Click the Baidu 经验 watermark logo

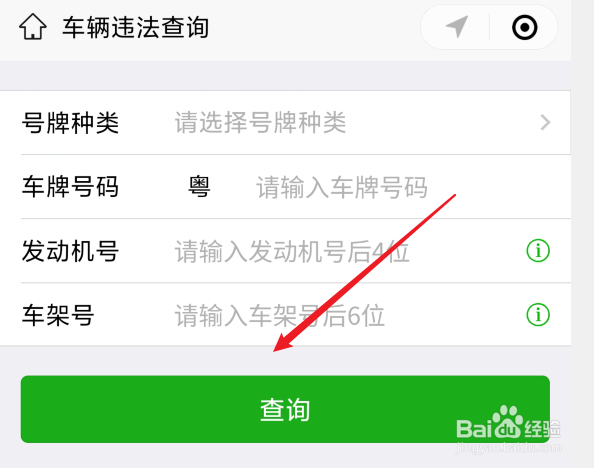(x=508, y=423)
